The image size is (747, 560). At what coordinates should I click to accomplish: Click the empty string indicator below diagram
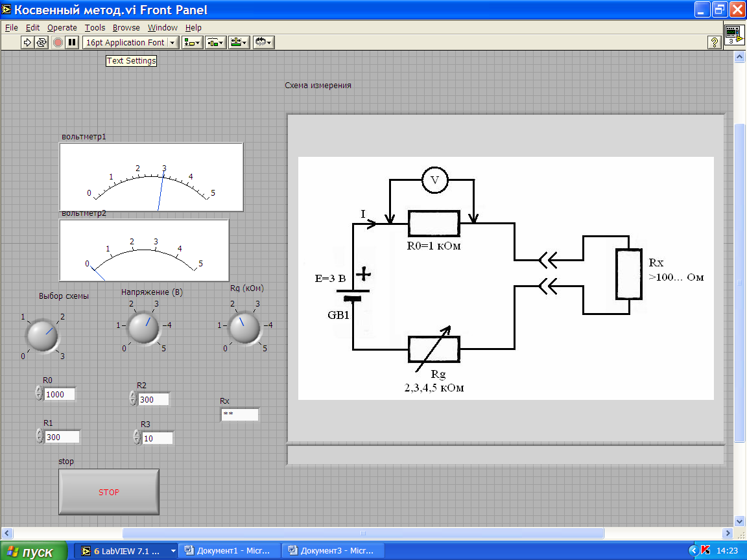click(506, 455)
